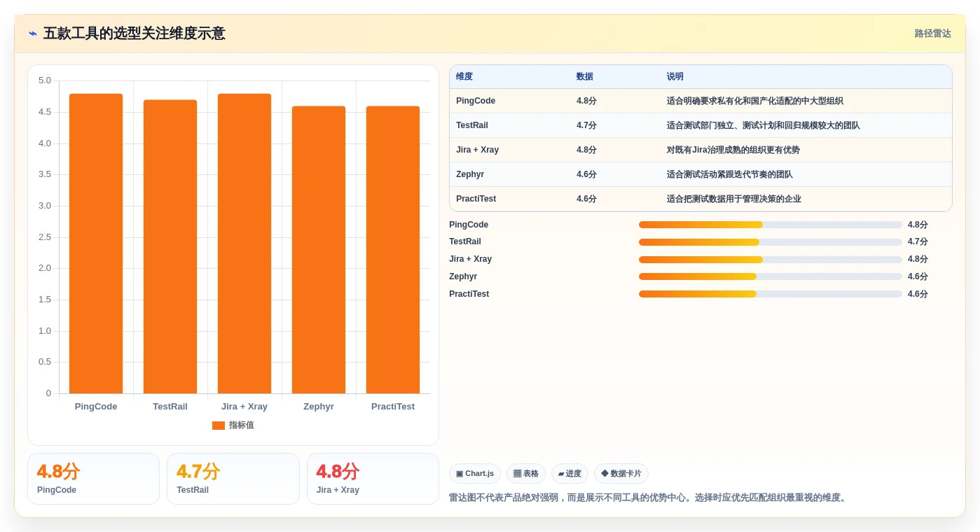Image resolution: width=980 pixels, height=532 pixels.
Task: Click 对既有Jira治理成熟的组织更有优势 cell
Action: (733, 150)
